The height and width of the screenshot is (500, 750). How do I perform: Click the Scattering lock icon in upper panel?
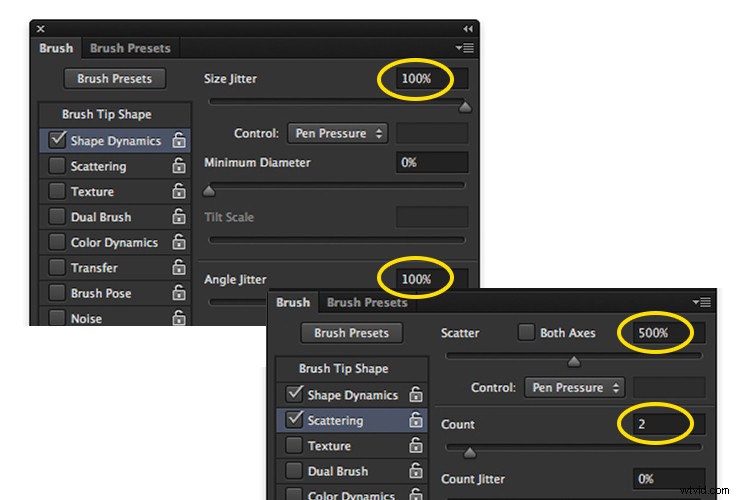pos(179,166)
